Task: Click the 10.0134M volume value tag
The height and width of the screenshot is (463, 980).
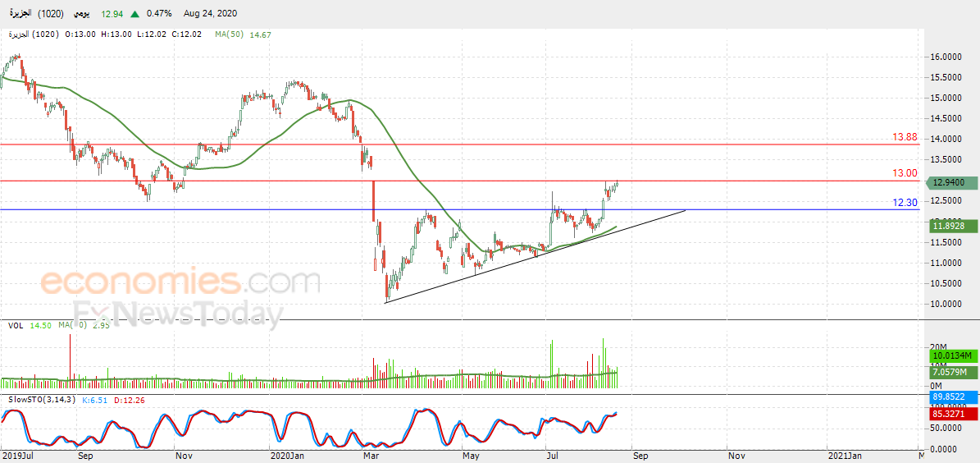Action: pyautogui.click(x=950, y=356)
